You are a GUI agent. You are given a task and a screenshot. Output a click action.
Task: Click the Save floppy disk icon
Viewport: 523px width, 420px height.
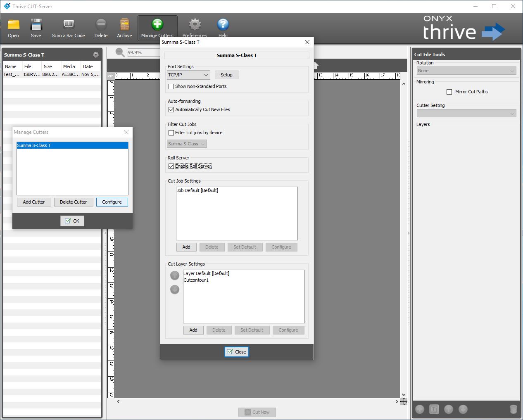pyautogui.click(x=36, y=25)
